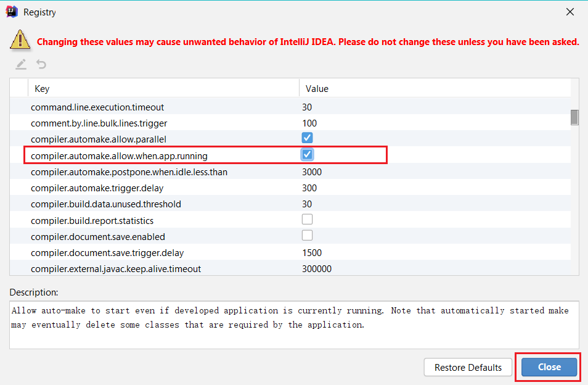
Task: Click the edit pencil icon in the toolbar
Action: click(x=21, y=64)
